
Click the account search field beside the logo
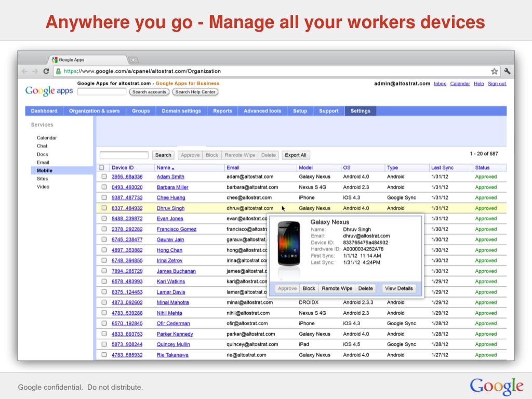click(102, 91)
